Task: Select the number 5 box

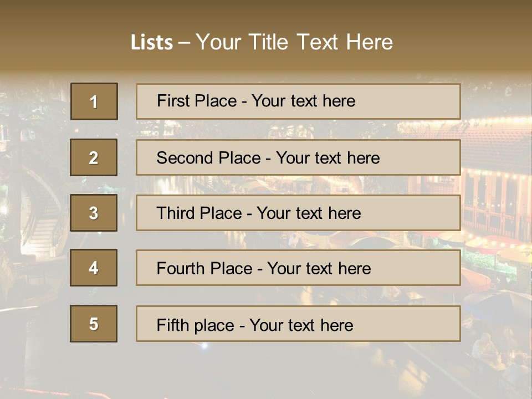Action: [x=94, y=324]
